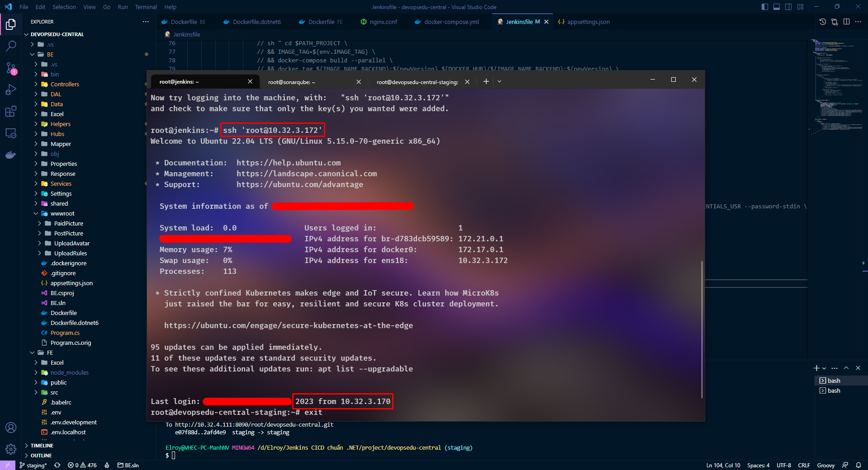
Task: Open new tab in terminal window
Action: (x=486, y=81)
